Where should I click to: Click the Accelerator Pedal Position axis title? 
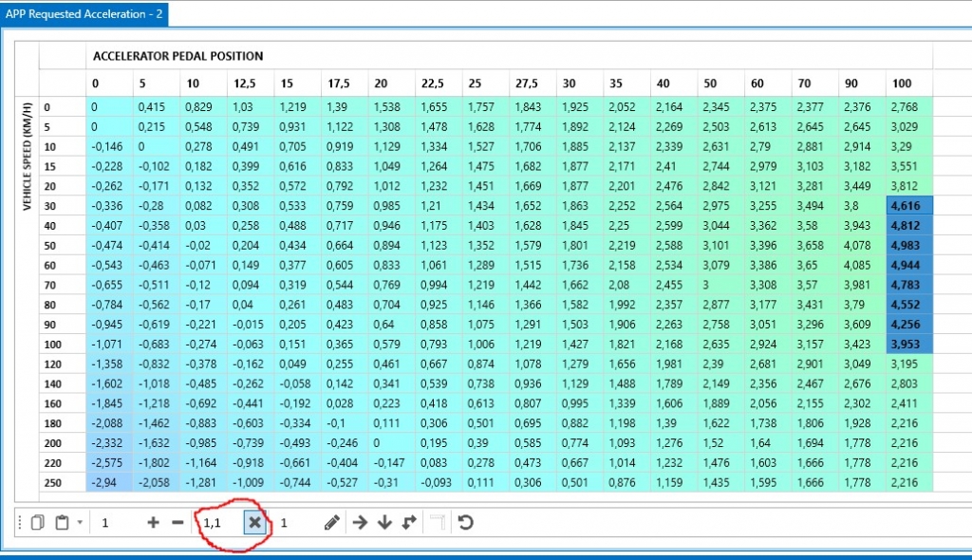click(x=178, y=56)
